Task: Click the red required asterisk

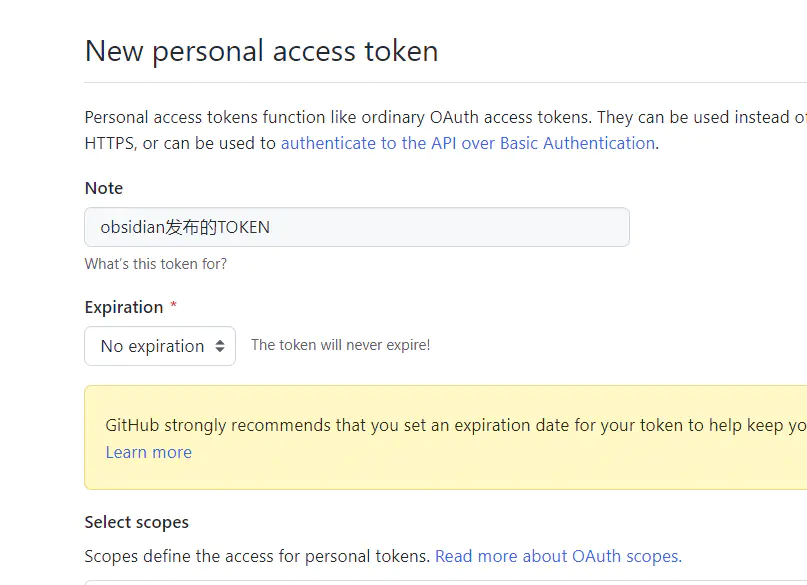Action: [174, 306]
